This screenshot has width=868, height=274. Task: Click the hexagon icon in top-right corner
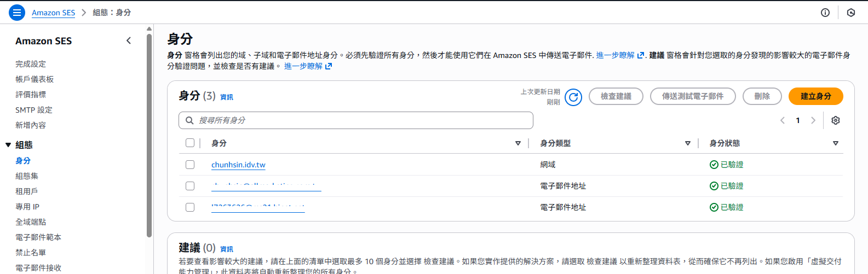pyautogui.click(x=851, y=13)
